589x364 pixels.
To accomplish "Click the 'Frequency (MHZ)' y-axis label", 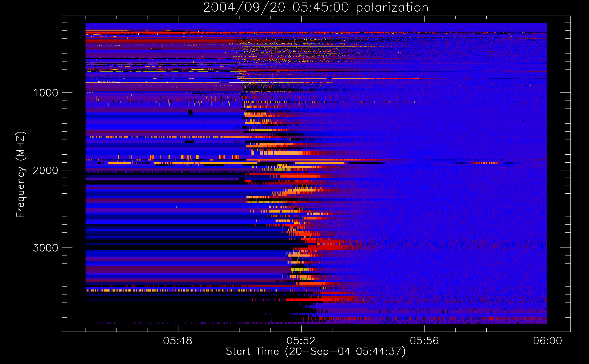I will pos(21,175).
